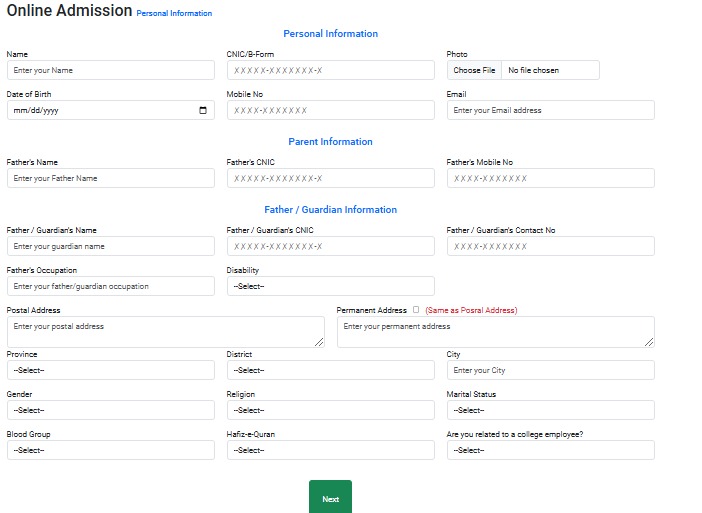702x513 pixels.
Task: Open the Marital Status dropdown
Action: tap(550, 410)
